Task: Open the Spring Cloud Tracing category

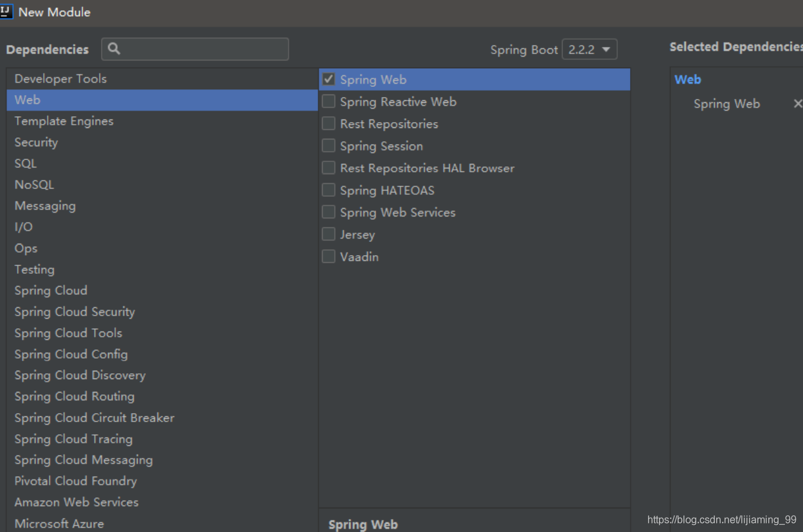Action: click(162, 439)
